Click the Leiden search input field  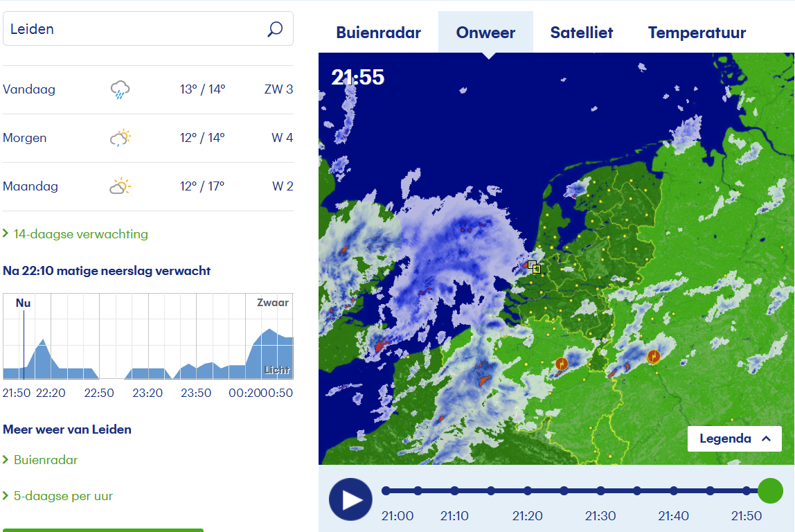tap(148, 29)
